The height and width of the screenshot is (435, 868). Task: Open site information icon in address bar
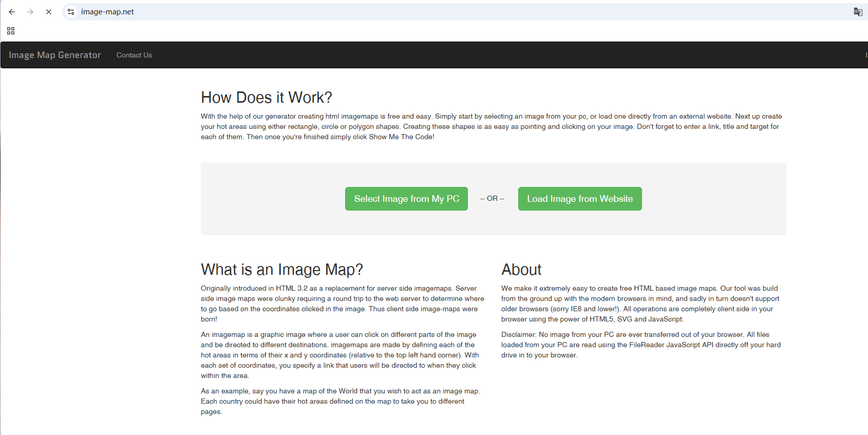coord(71,12)
